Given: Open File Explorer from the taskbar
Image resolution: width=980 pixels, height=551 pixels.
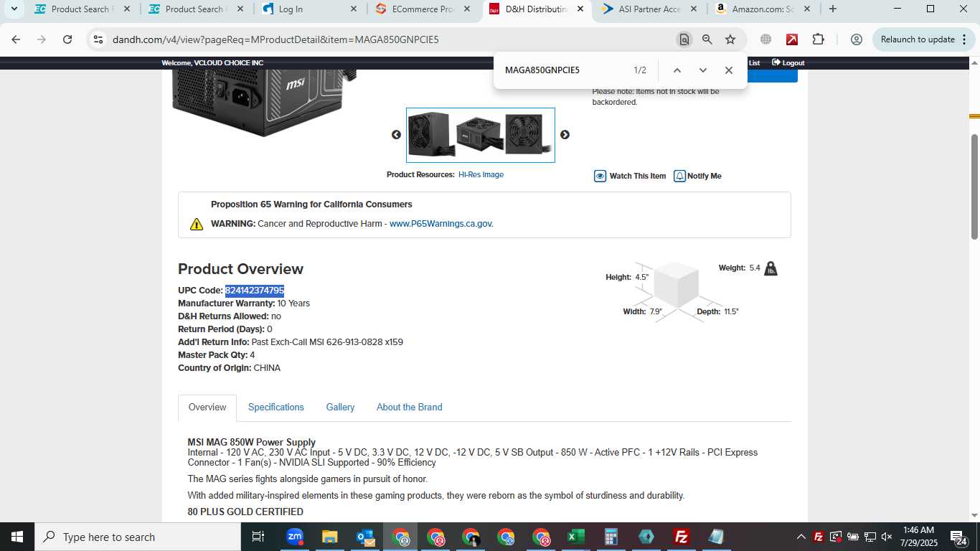Looking at the screenshot, I should (x=329, y=537).
